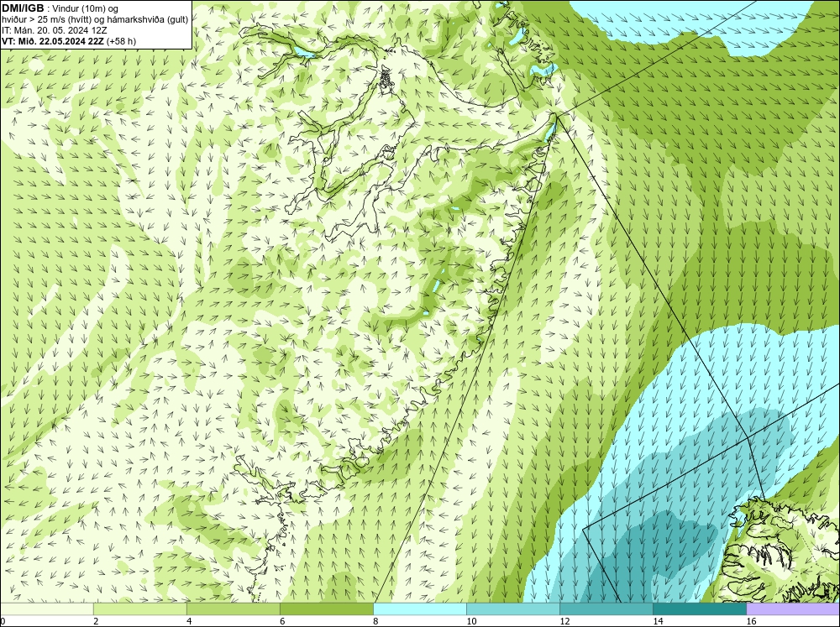Viewport: 840px width, 627px height.
Task: Click the 'hviður > 25 m/s (hvítt)' text line
Action: coord(95,20)
